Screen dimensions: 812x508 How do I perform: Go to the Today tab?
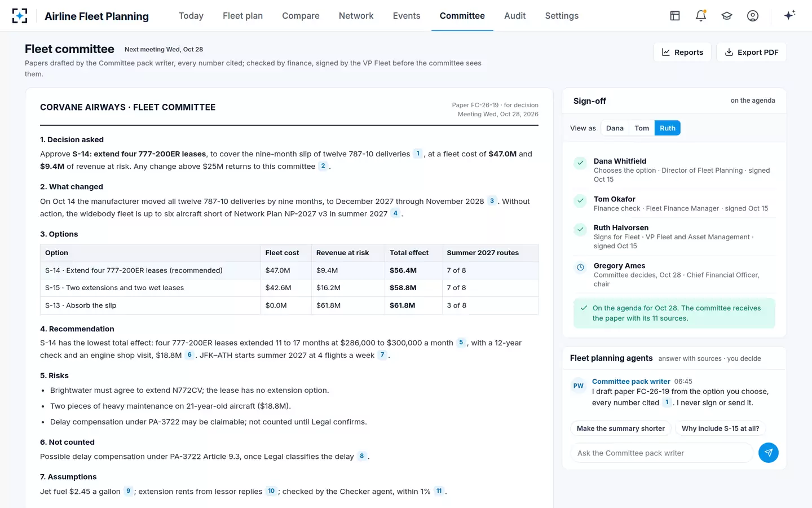[191, 16]
